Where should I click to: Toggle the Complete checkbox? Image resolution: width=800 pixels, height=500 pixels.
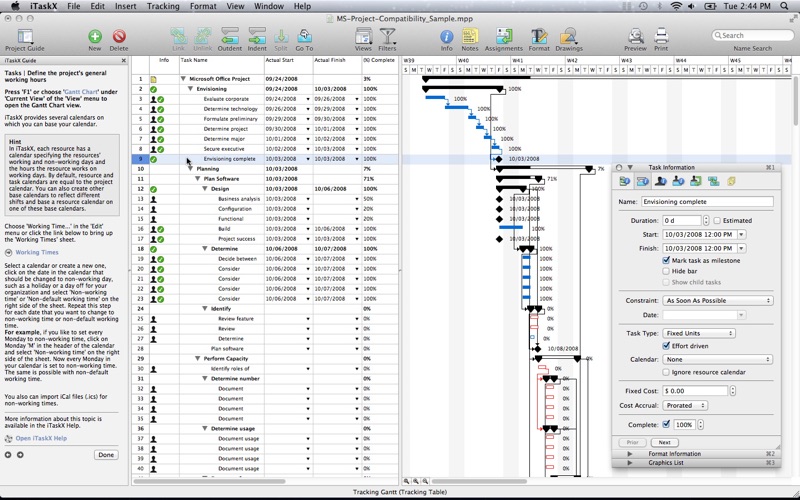tap(666, 424)
